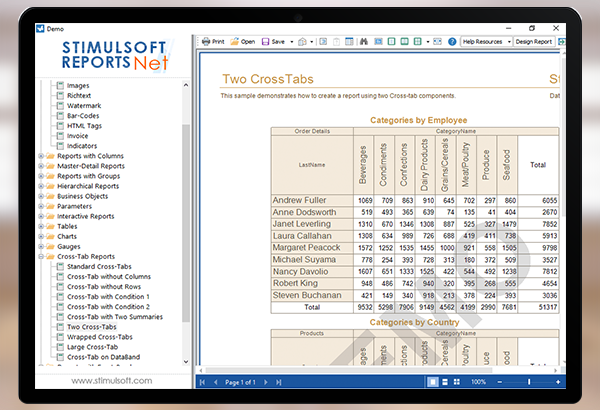
Task: Open the Bar-Codes sample report
Action: (83, 116)
